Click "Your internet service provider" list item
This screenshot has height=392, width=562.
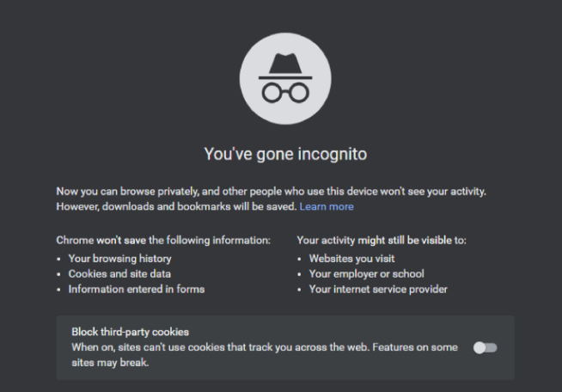tap(378, 289)
